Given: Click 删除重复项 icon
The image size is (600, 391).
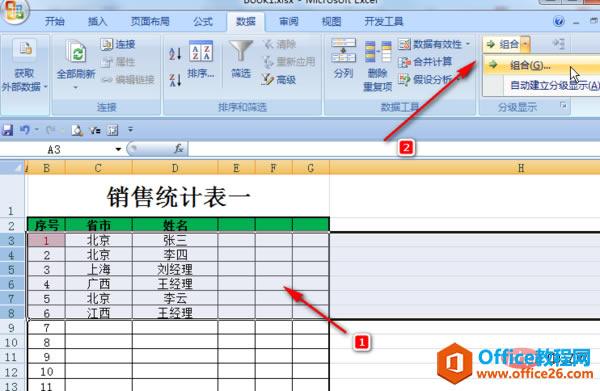Looking at the screenshot, I should click(x=377, y=66).
